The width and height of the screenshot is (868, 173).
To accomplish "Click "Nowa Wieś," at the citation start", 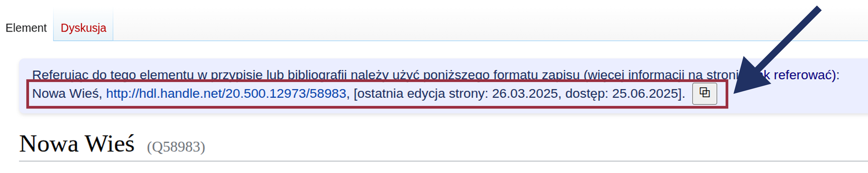I will coord(67,94).
